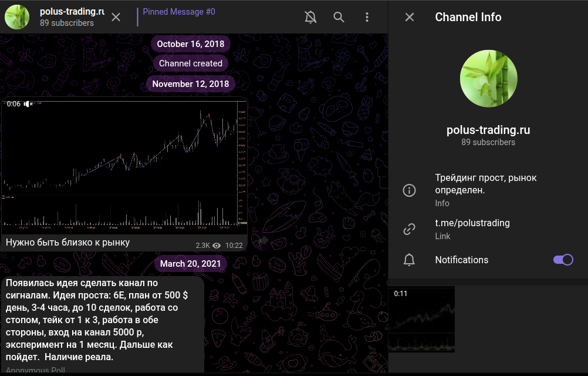Click the info circle icon beside description
Viewport: 588px width, 376px height.
click(409, 190)
